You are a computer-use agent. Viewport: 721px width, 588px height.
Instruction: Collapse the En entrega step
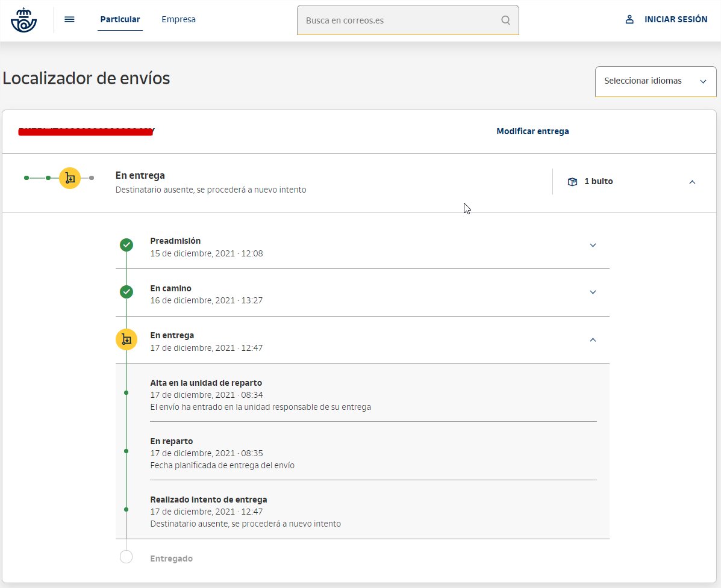tap(593, 340)
